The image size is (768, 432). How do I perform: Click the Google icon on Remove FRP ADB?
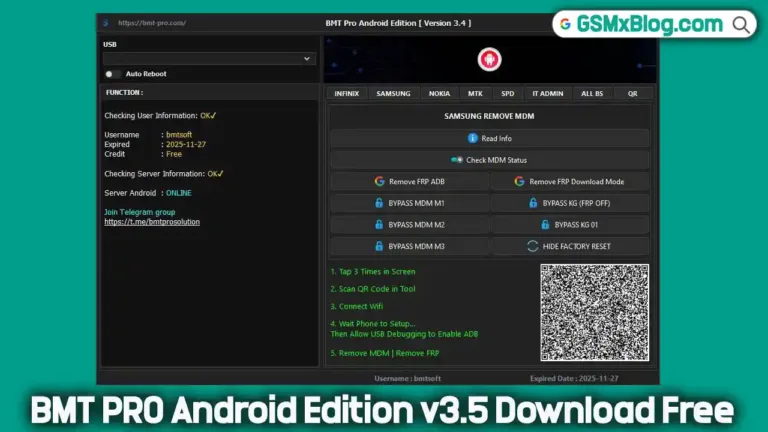click(x=379, y=181)
